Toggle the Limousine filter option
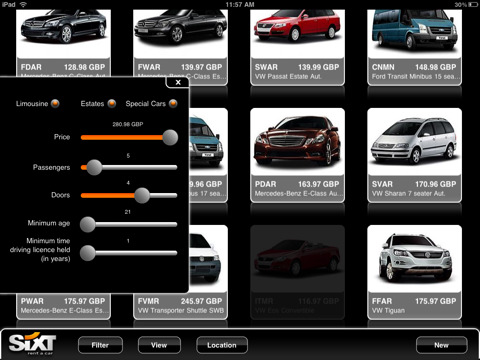This screenshot has width=480, height=360. 55,104
